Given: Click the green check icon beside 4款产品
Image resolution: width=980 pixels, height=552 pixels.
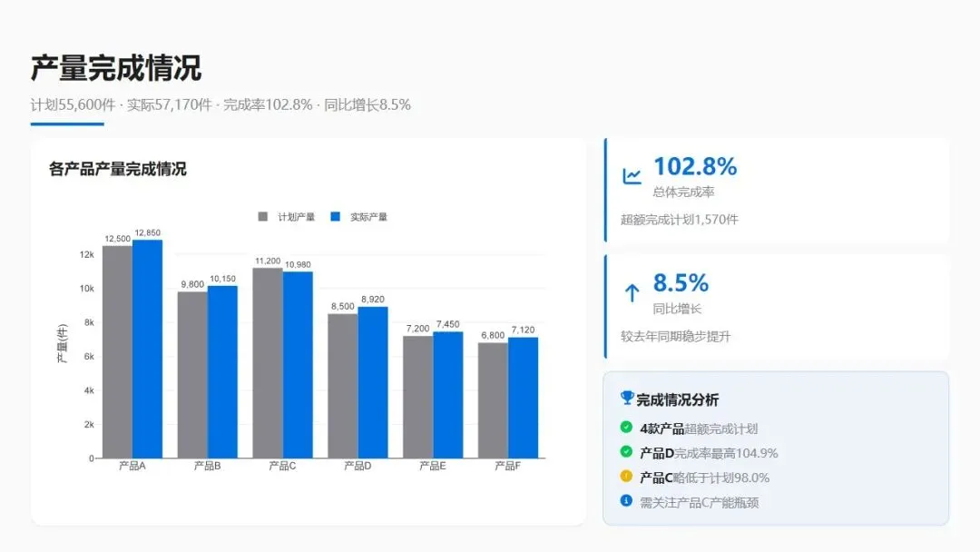Looking at the screenshot, I should pyautogui.click(x=626, y=427).
